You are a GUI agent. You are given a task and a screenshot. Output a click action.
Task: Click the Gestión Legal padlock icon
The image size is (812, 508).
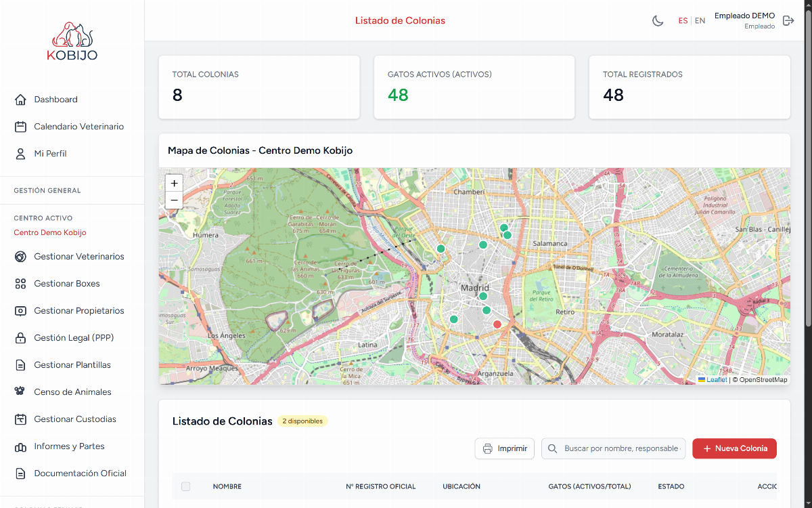(20, 338)
